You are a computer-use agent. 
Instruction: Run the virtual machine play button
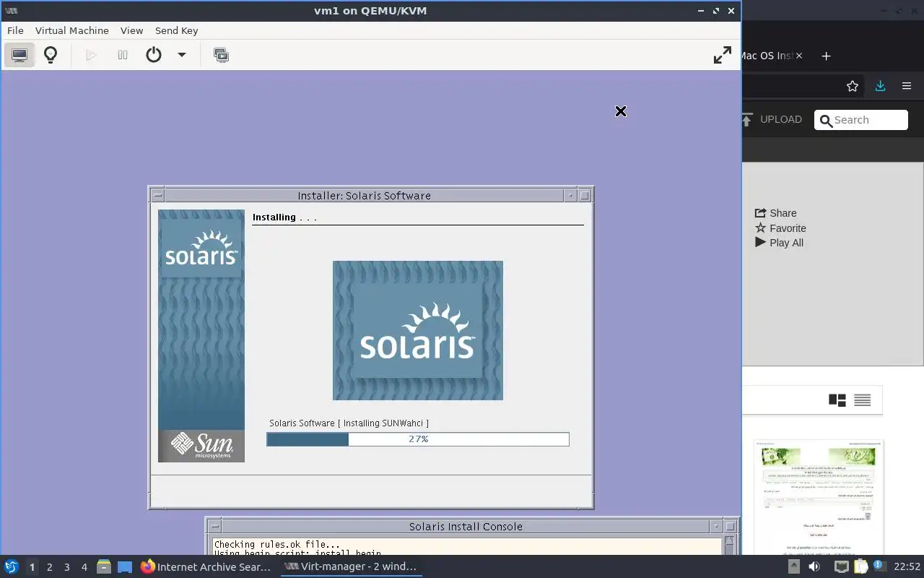[x=91, y=55]
